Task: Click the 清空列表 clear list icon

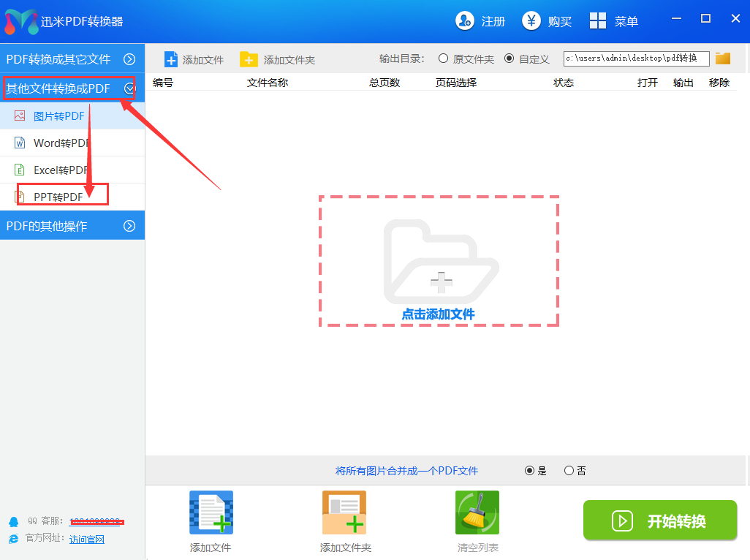Action: [x=476, y=512]
